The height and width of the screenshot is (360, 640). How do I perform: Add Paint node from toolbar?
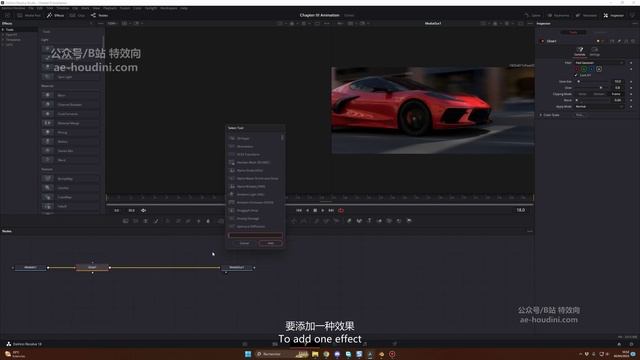pos(156,221)
